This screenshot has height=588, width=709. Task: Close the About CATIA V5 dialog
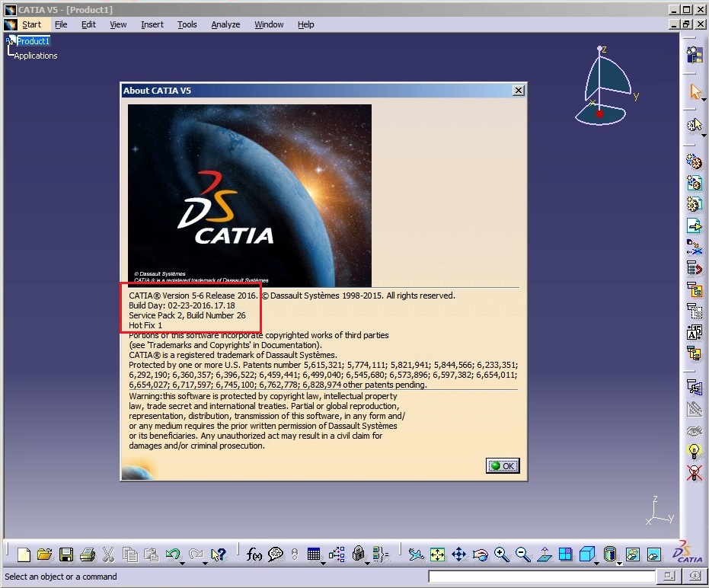pyautogui.click(x=518, y=91)
